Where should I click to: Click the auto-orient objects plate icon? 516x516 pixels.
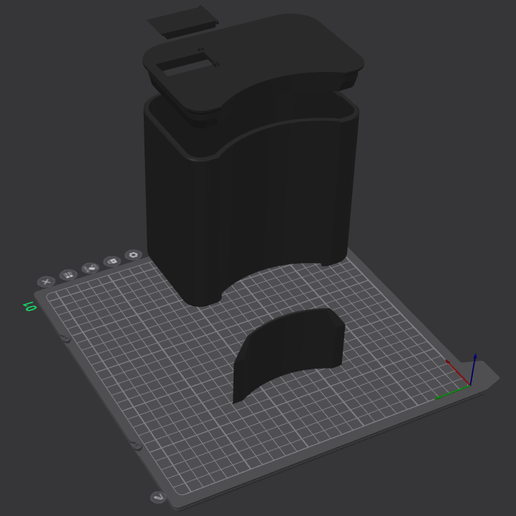click(x=90, y=268)
